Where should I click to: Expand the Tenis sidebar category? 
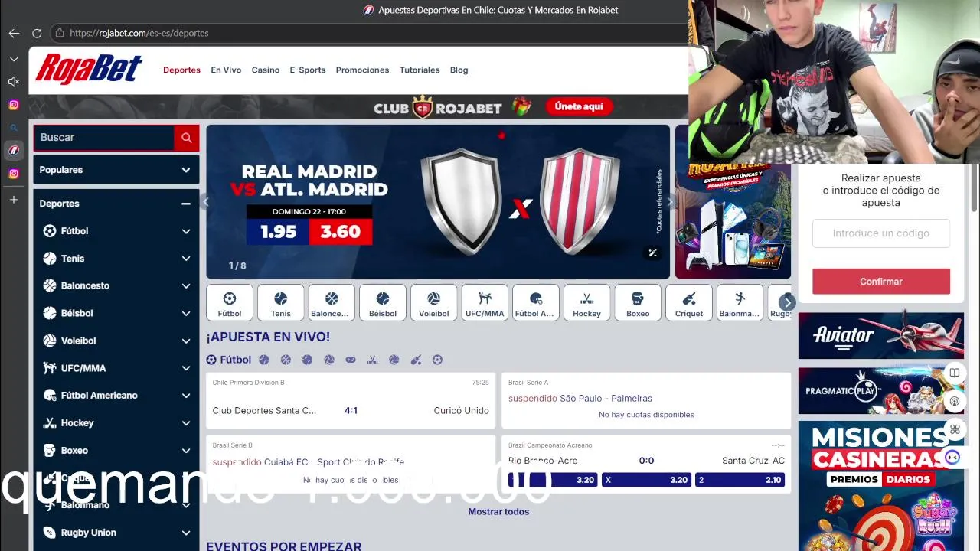point(185,259)
